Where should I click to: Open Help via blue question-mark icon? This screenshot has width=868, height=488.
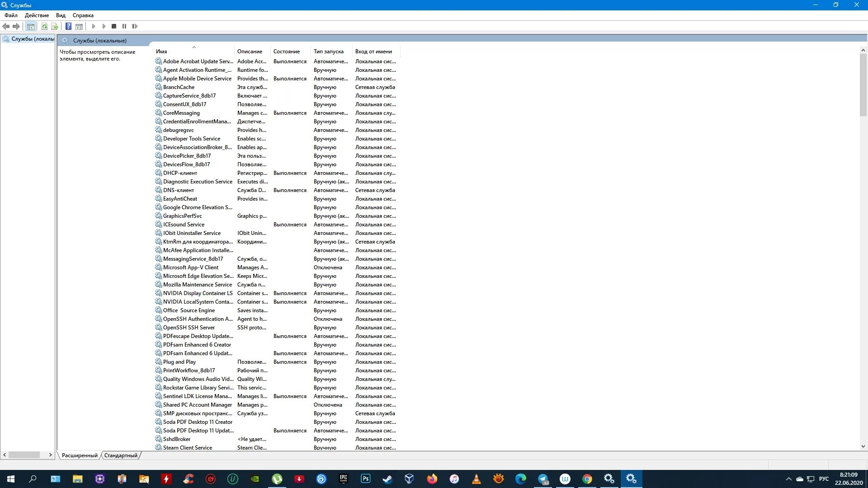tap(68, 26)
